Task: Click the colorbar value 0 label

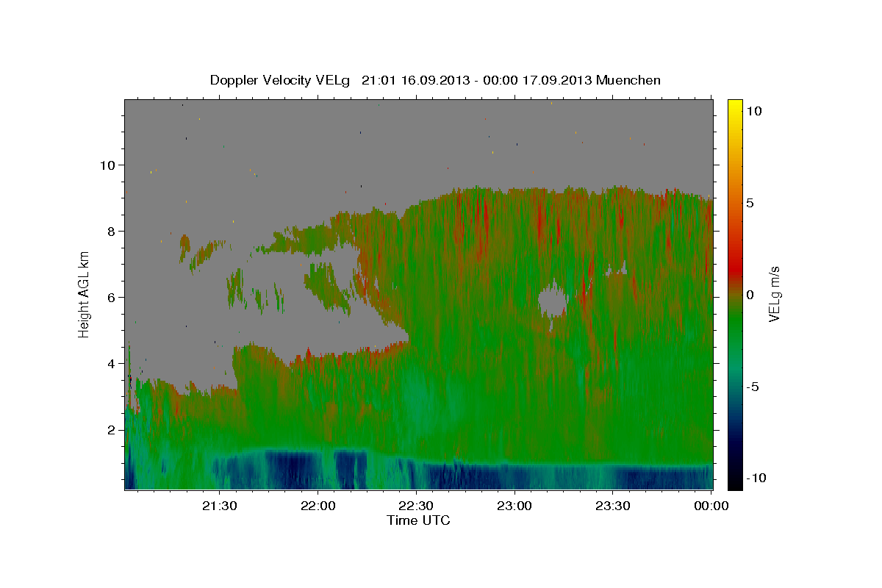Action: click(x=750, y=295)
